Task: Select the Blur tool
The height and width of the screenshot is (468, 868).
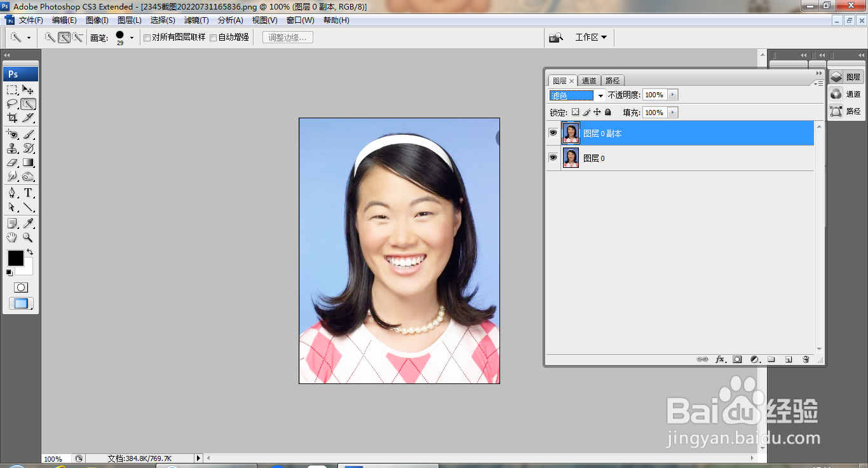Action: click(x=12, y=176)
